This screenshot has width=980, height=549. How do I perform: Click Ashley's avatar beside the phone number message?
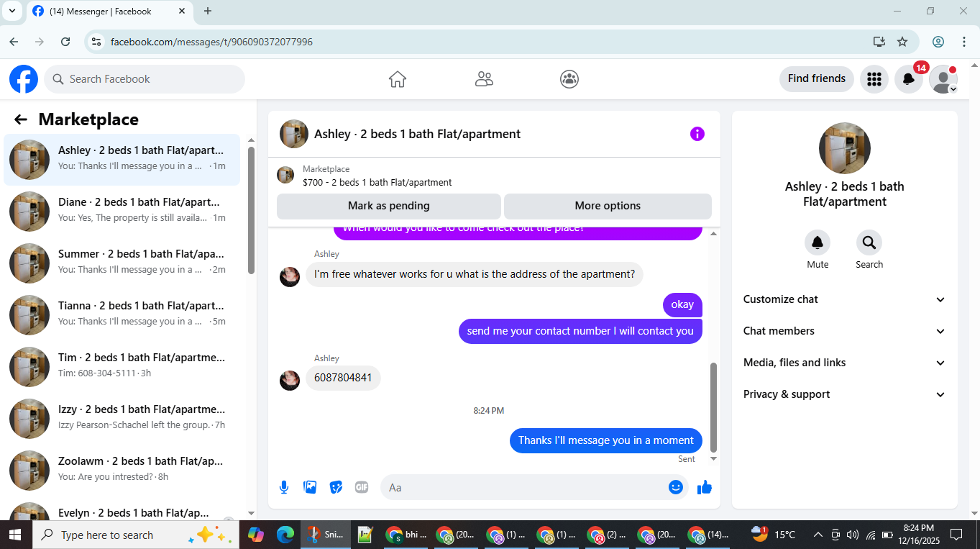(290, 380)
